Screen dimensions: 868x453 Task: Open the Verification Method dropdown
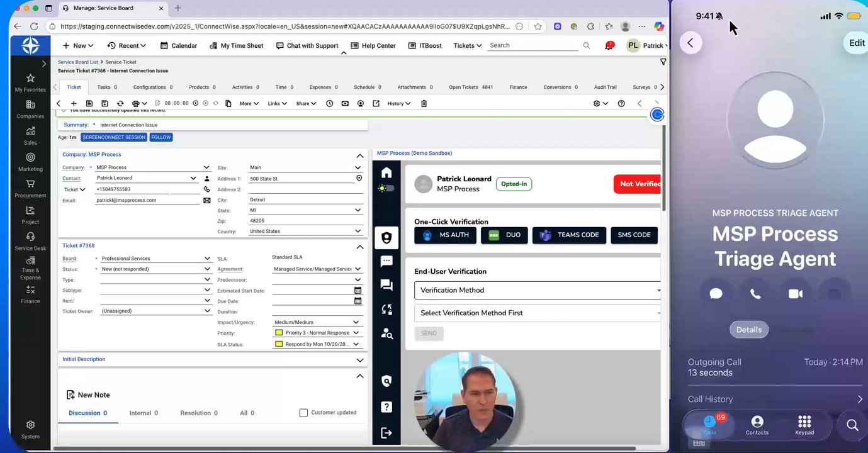click(538, 290)
